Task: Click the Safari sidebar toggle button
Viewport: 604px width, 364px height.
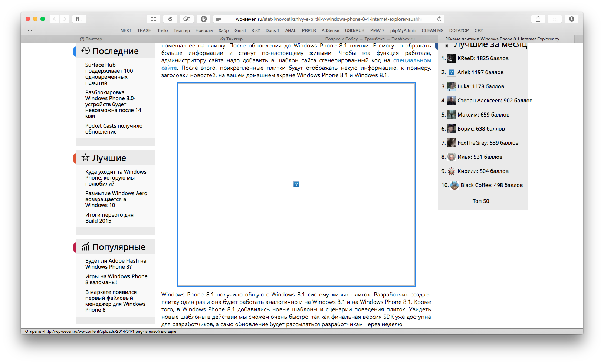Action: [x=79, y=19]
